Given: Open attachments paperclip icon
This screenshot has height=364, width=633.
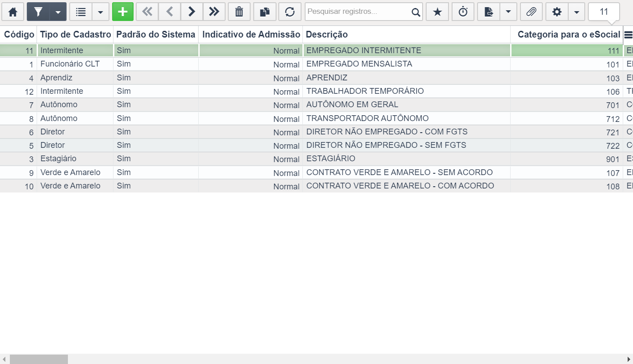Looking at the screenshot, I should tap(531, 12).
